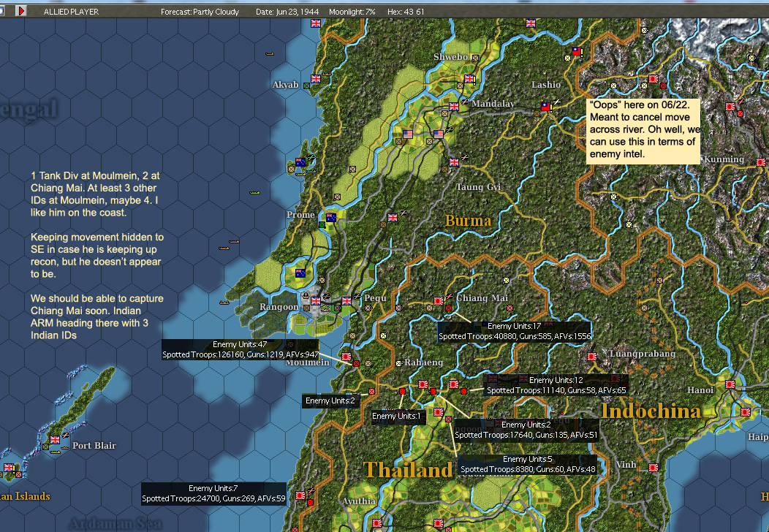This screenshot has height=532, width=769.
Task: Select the Japanese flag base left of Ayuthia
Action: click(x=300, y=495)
